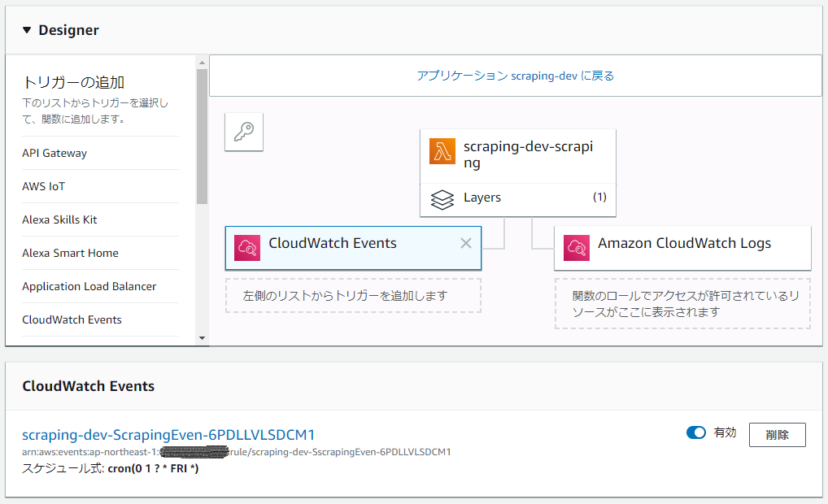Viewport: 828px width, 504px height.
Task: Click the rule ARN text
Action: [x=237, y=452]
